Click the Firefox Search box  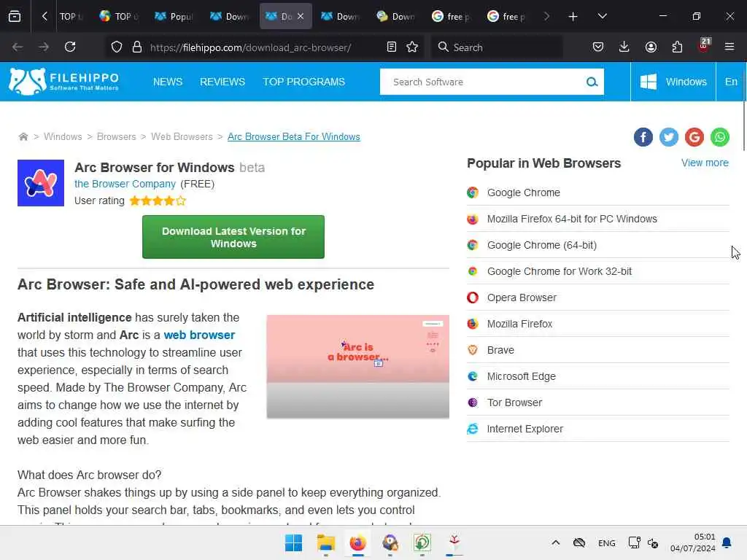(496, 47)
